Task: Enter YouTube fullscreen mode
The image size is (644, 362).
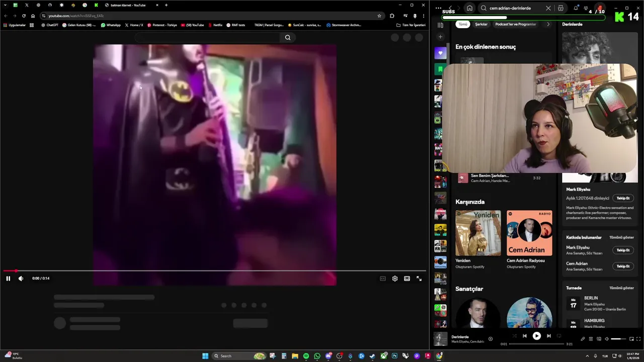Action: click(x=419, y=279)
